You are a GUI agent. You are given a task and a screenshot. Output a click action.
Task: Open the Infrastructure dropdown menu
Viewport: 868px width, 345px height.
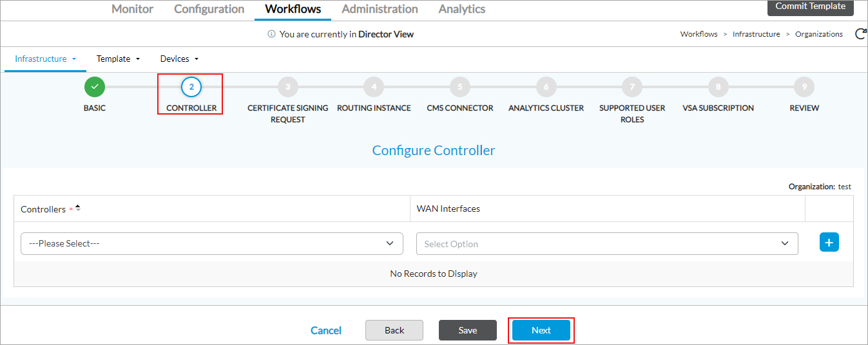[45, 59]
